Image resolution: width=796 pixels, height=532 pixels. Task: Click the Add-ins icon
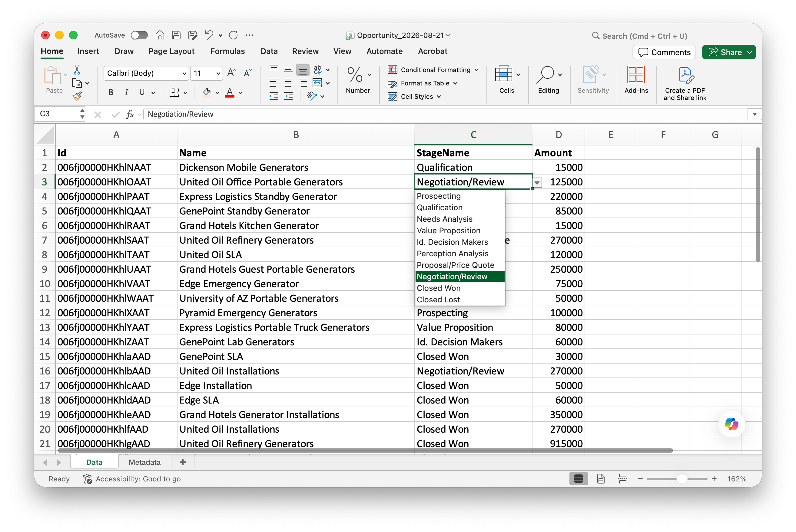pyautogui.click(x=636, y=80)
